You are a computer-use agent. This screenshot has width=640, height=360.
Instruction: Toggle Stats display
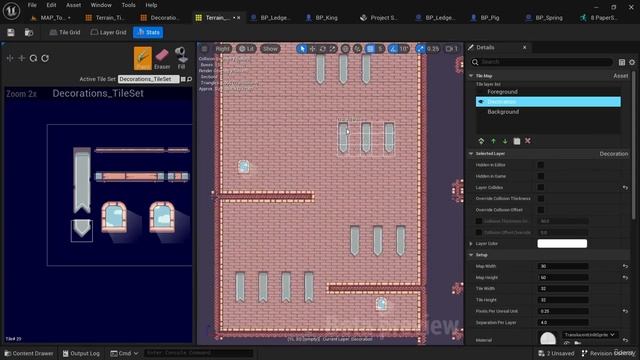148,32
